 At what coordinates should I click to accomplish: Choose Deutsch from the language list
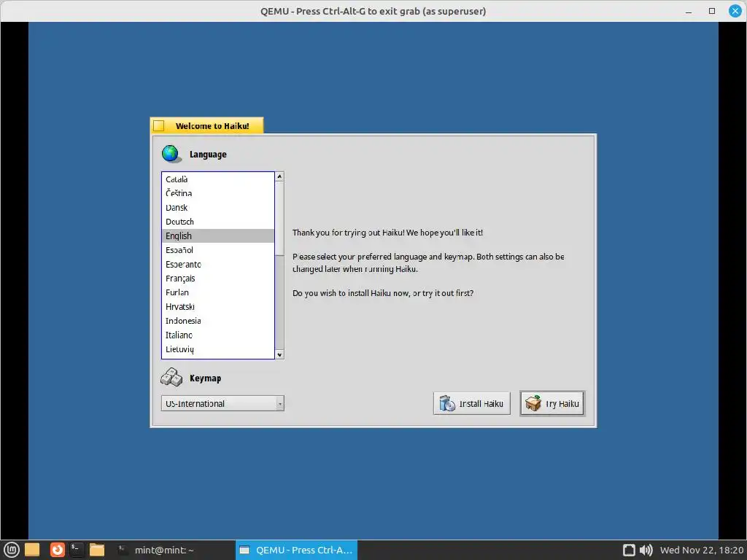point(217,222)
